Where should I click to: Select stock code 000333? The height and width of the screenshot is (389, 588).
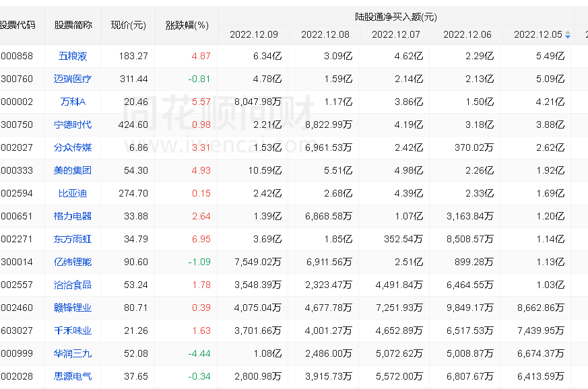[x=16, y=170]
